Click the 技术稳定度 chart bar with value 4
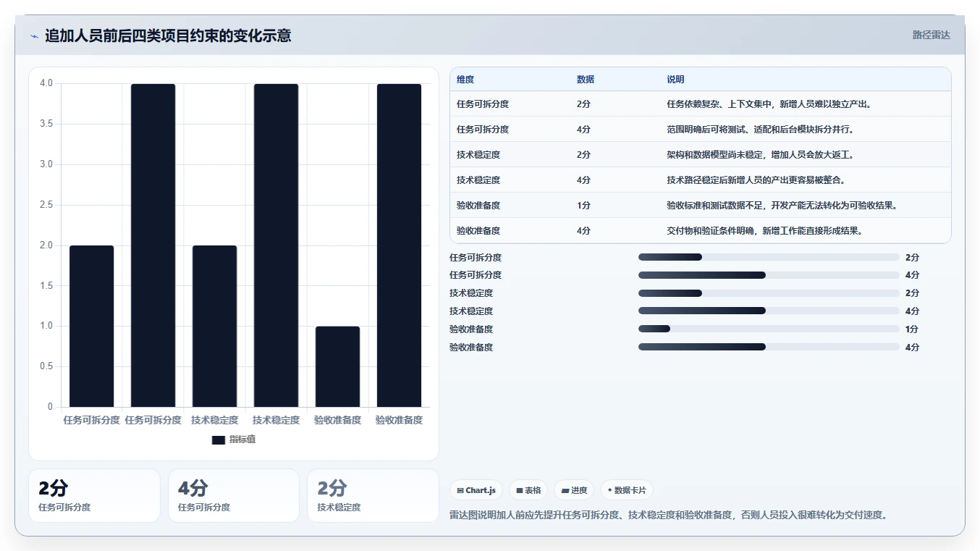Screen dimensions: 980x551 [276, 245]
